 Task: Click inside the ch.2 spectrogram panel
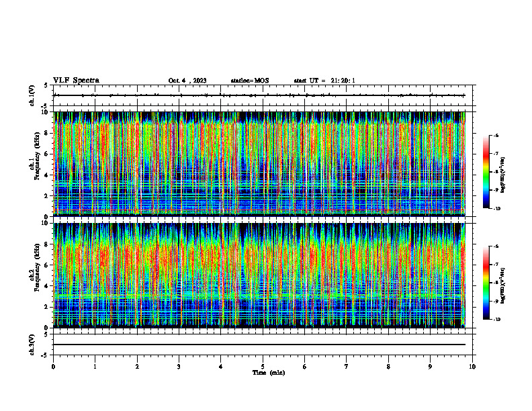[259, 275]
